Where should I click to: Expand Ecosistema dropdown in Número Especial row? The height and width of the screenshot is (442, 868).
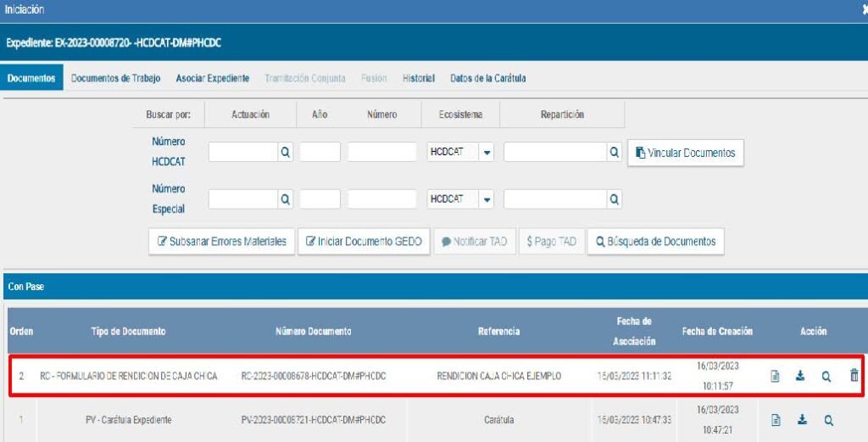[x=487, y=199]
